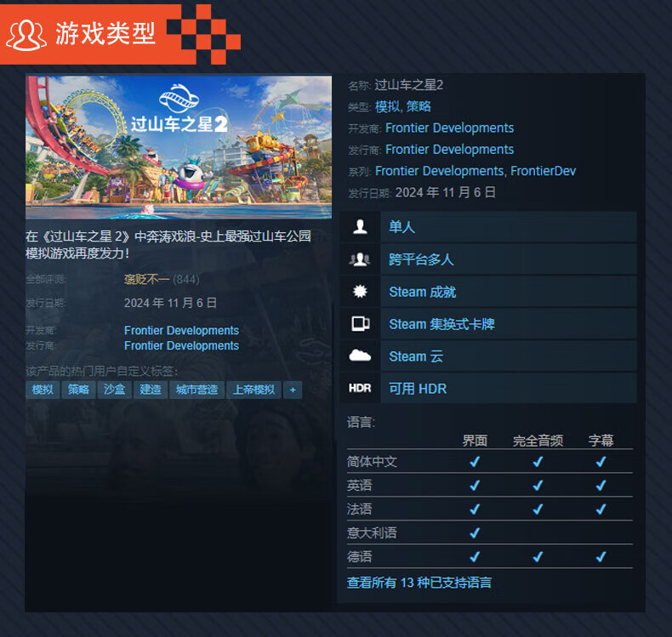Click the plus button after user tags
The height and width of the screenshot is (637, 672).
[293, 390]
